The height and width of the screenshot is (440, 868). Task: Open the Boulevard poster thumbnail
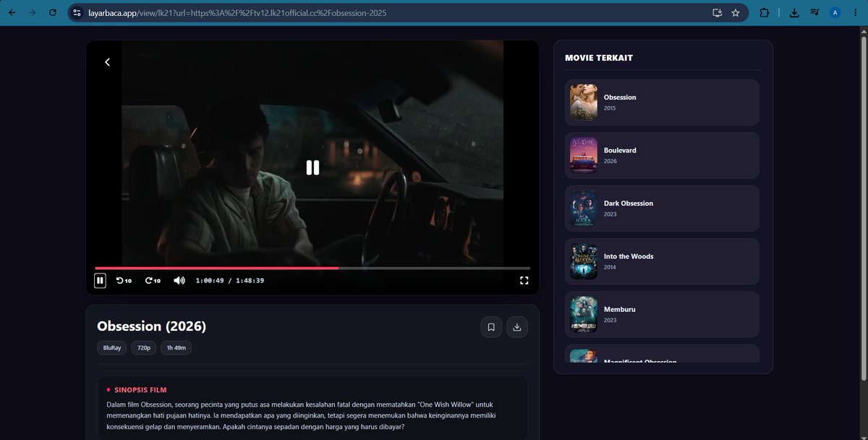(583, 155)
